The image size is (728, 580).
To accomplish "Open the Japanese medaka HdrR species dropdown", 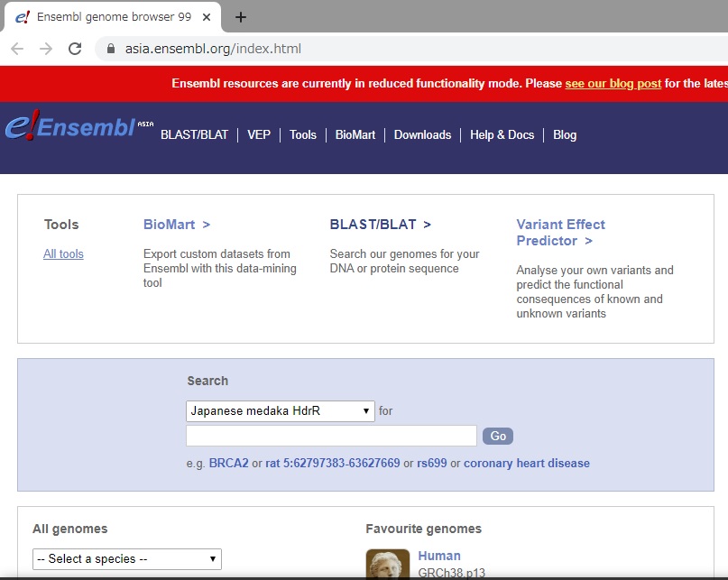I will click(x=281, y=410).
